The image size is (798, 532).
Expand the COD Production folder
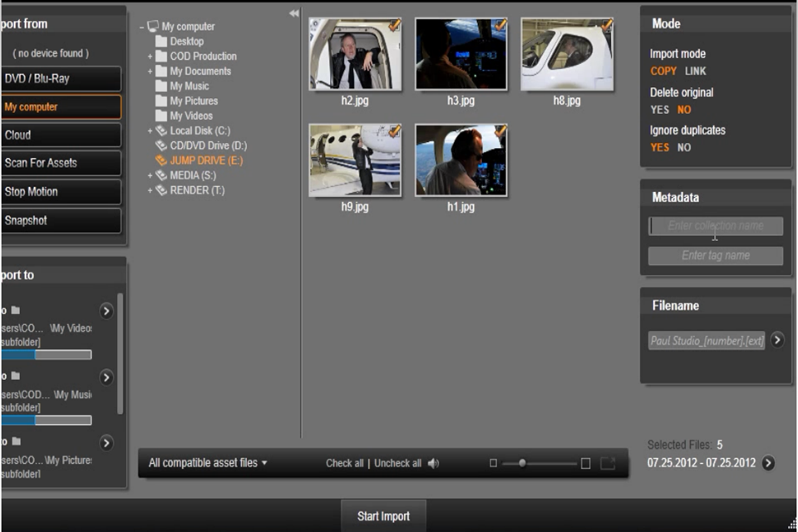coord(150,57)
